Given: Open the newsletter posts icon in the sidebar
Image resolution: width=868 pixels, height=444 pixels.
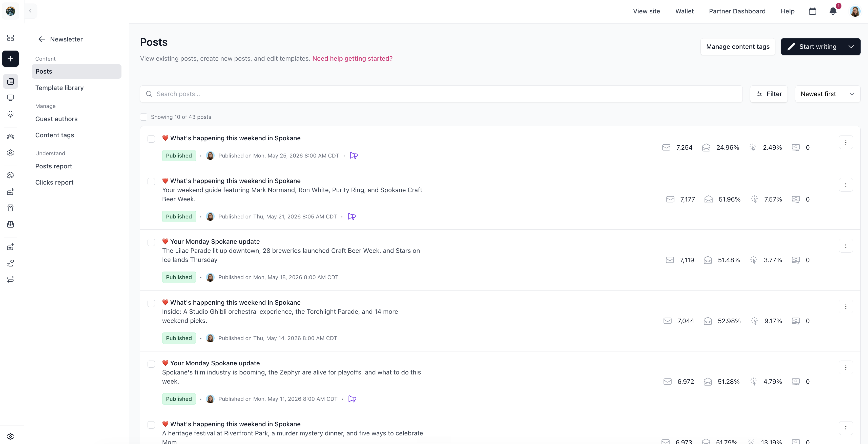Looking at the screenshot, I should tap(10, 81).
